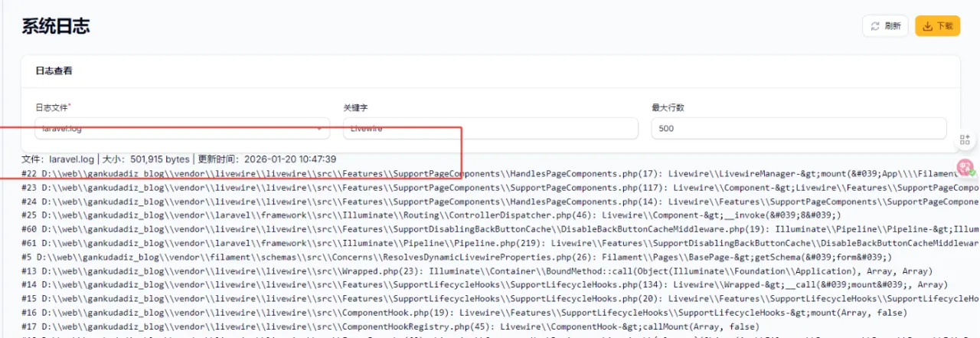
Task: Click the 系统日志 page title
Action: pyautogui.click(x=56, y=26)
